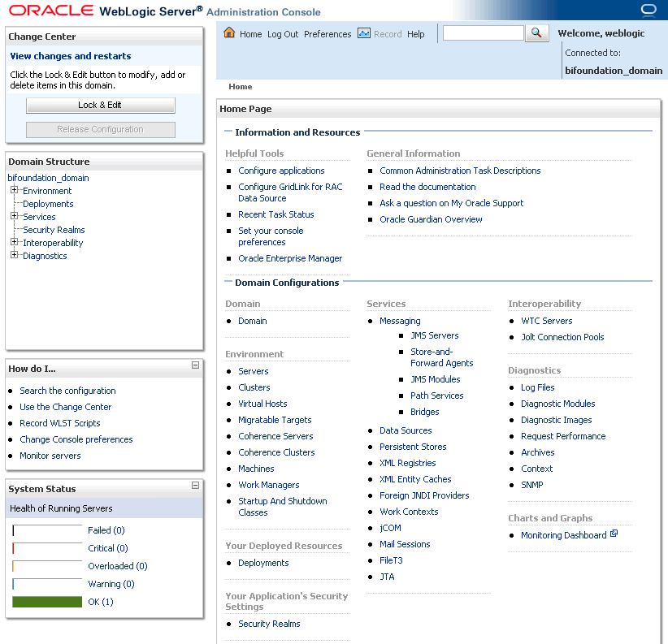The height and width of the screenshot is (644, 668).
Task: Open the WTC Servers link
Action: tap(547, 321)
